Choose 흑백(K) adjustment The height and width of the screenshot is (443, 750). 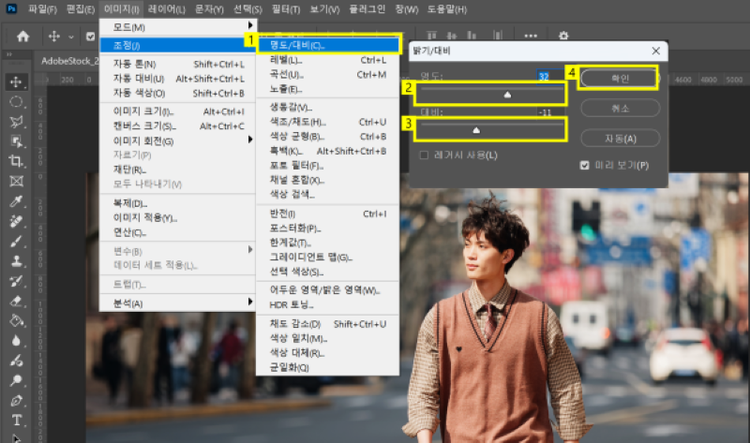(x=328, y=151)
